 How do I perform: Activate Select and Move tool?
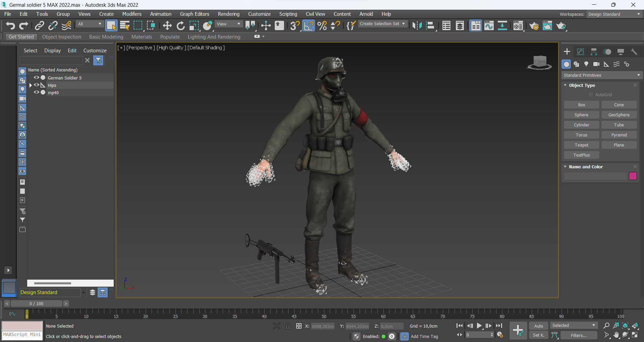coord(167,25)
